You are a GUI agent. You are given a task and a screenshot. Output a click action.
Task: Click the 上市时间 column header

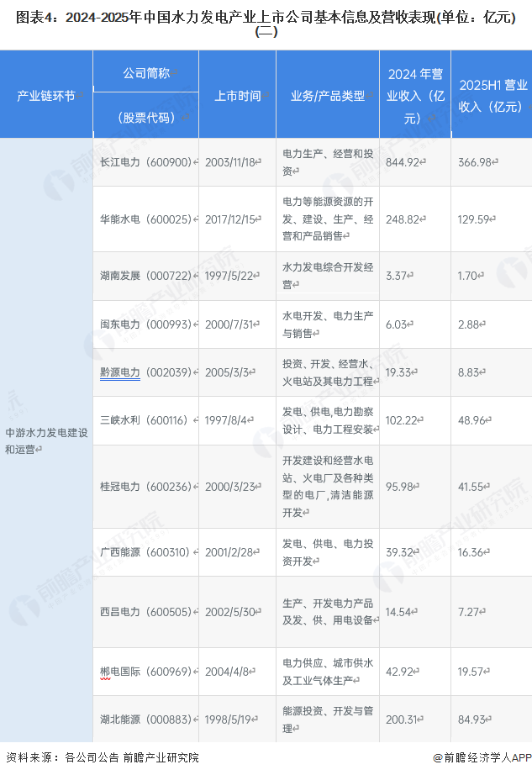[238, 95]
